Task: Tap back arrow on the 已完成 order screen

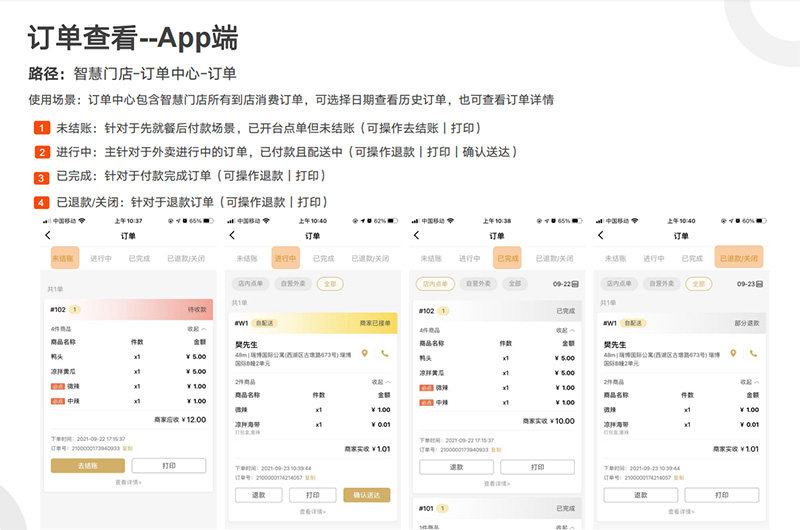Action: click(x=416, y=235)
